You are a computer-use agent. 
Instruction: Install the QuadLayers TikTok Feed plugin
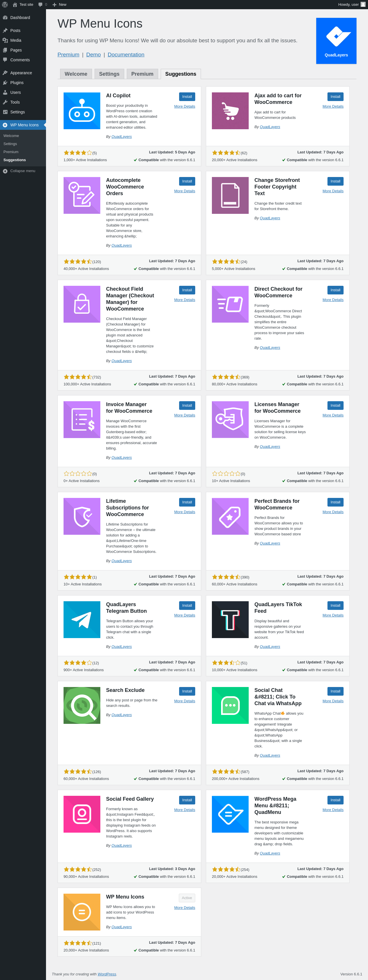click(335, 605)
